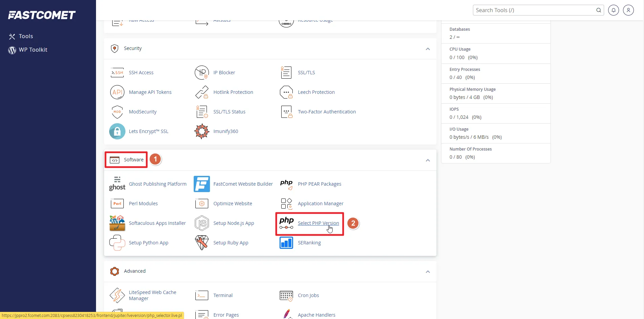The height and width of the screenshot is (319, 644).
Task: Click the Entry Processes statistic
Action: [x=496, y=73]
